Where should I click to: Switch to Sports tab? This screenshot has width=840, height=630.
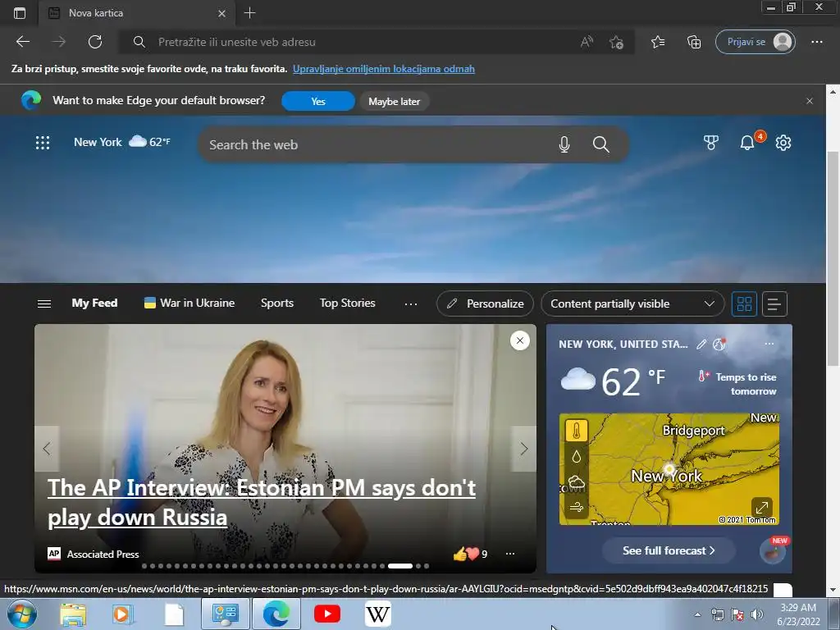(x=277, y=304)
